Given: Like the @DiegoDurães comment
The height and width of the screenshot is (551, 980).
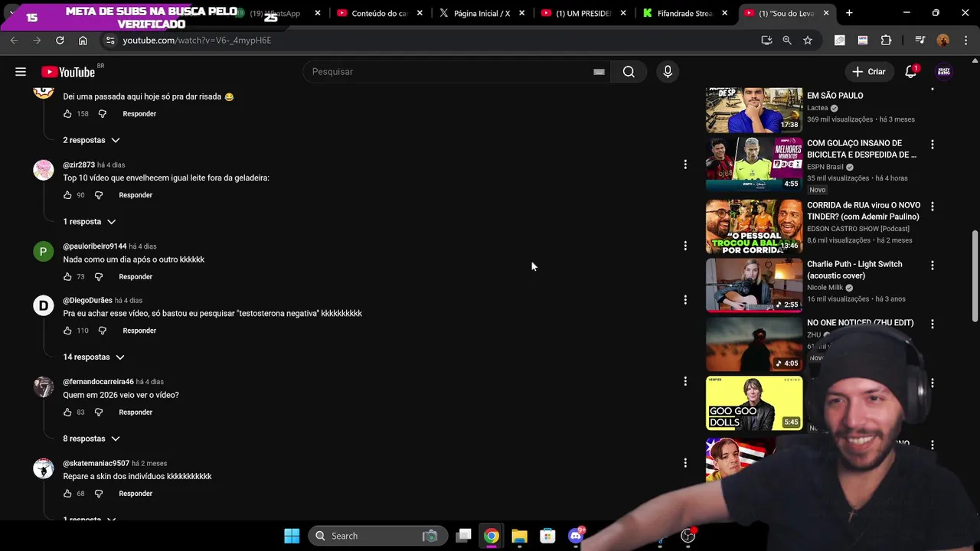Looking at the screenshot, I should pos(67,331).
